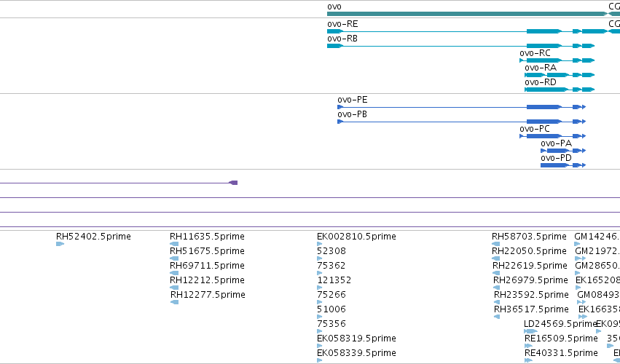Click EST EK058319.5prime
Viewport: 620px width, 364px height.
pos(356,339)
